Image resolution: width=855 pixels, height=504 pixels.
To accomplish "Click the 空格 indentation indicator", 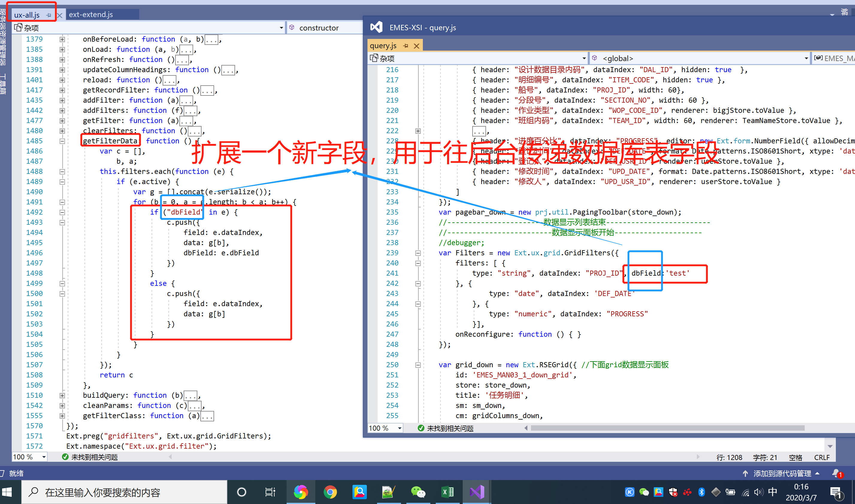I will coord(795,458).
